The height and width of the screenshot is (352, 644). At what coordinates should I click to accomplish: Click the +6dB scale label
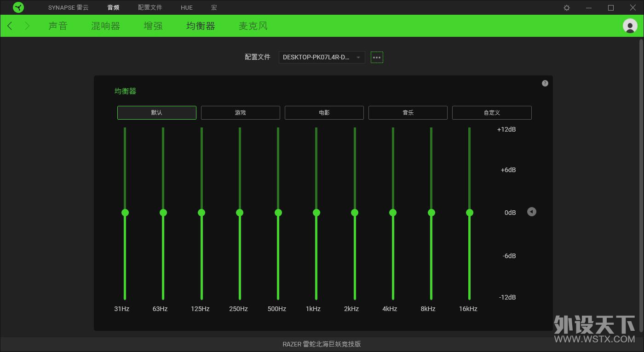508,170
